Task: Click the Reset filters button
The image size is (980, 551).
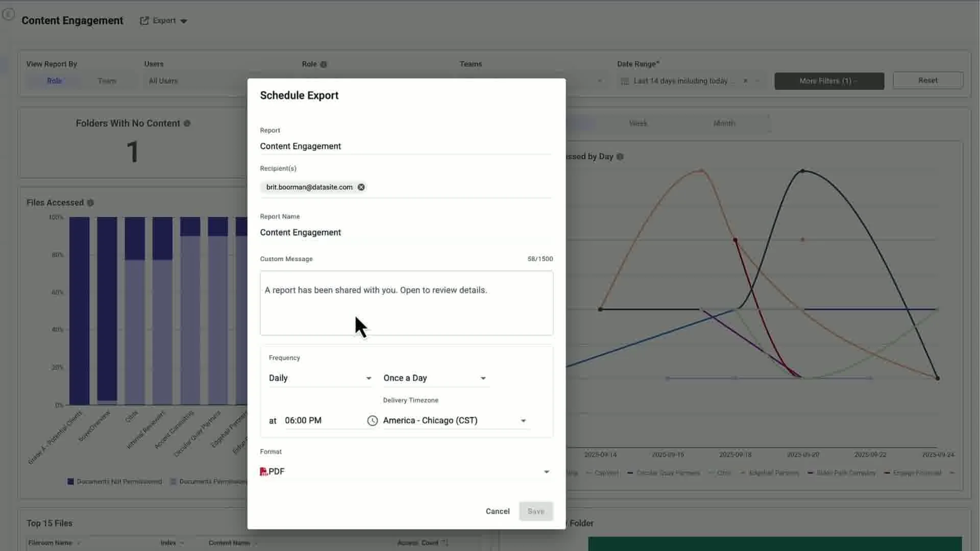Action: tap(928, 80)
